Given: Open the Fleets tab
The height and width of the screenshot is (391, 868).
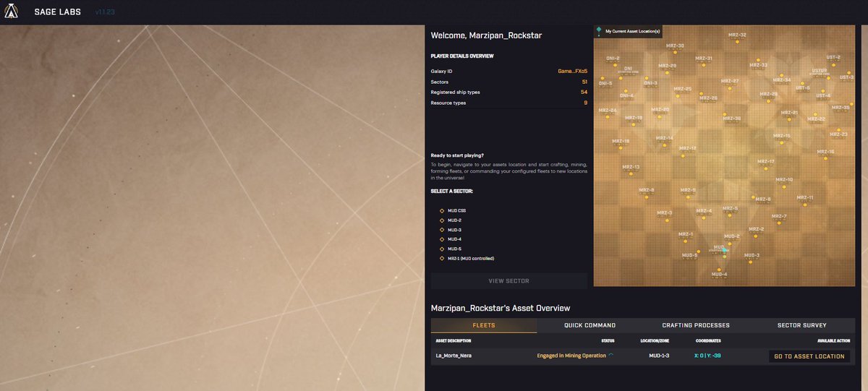Looking at the screenshot, I should coord(484,325).
